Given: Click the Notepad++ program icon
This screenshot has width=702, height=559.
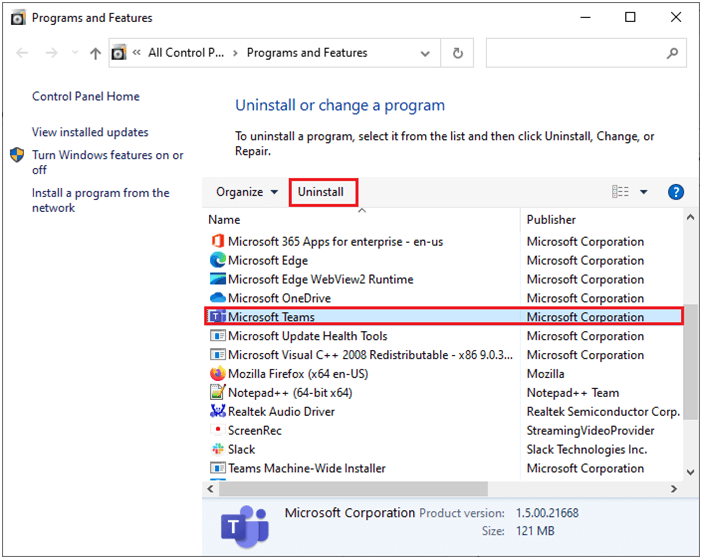Looking at the screenshot, I should 218,393.
